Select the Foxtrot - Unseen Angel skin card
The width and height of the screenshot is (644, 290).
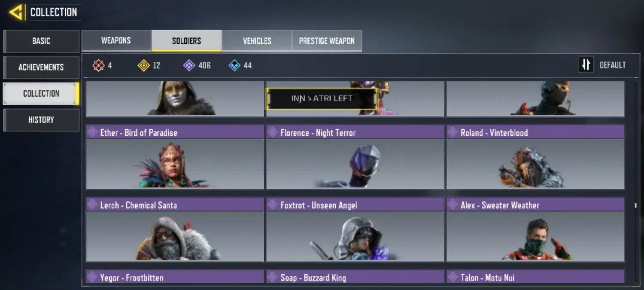[355, 230]
